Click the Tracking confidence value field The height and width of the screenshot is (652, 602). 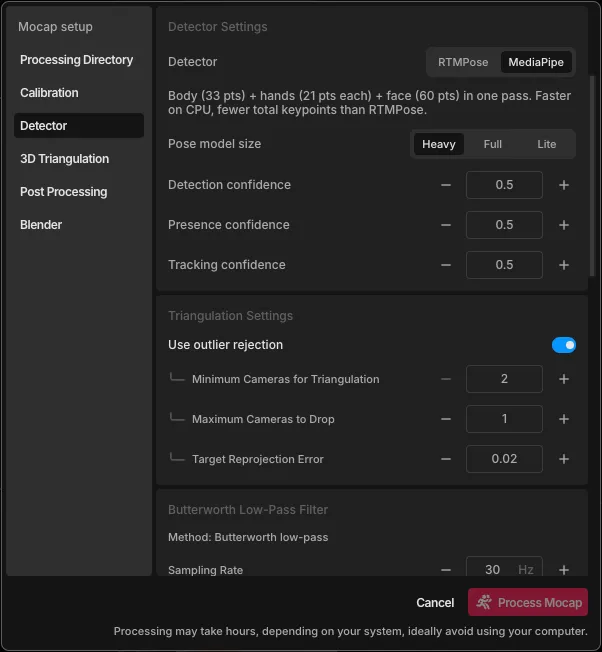pos(504,265)
